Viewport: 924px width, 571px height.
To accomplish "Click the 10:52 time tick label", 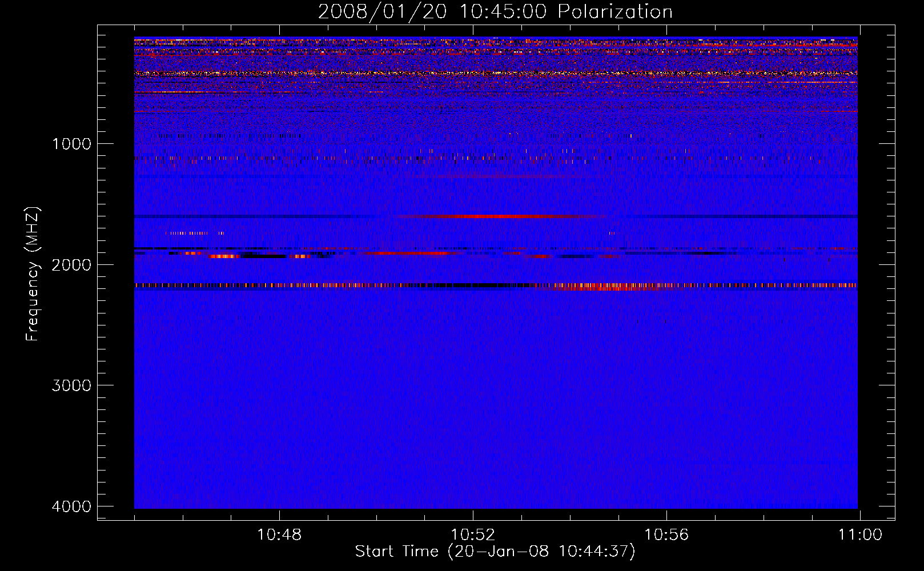I will click(x=473, y=535).
